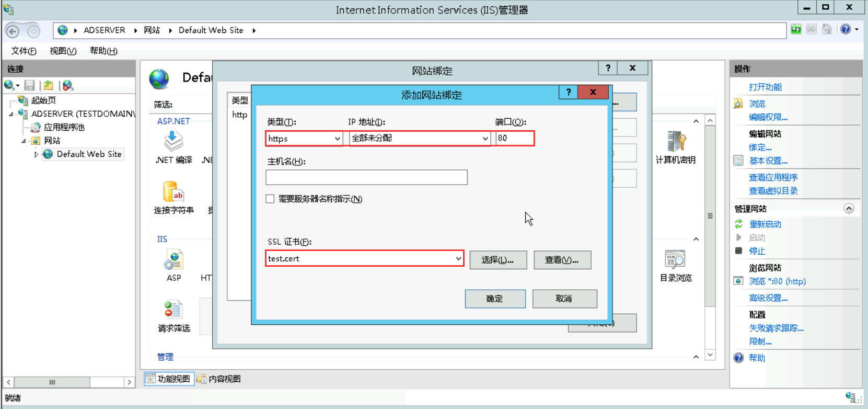Expand the Default Web Site tree node
Viewport: 868px width, 409px height.
point(36,154)
